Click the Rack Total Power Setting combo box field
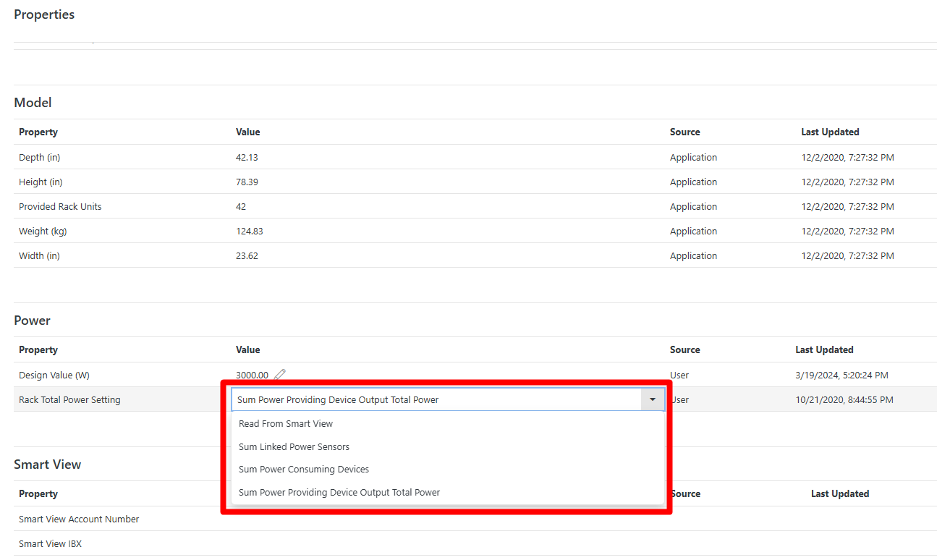937x560 pixels. (436, 399)
